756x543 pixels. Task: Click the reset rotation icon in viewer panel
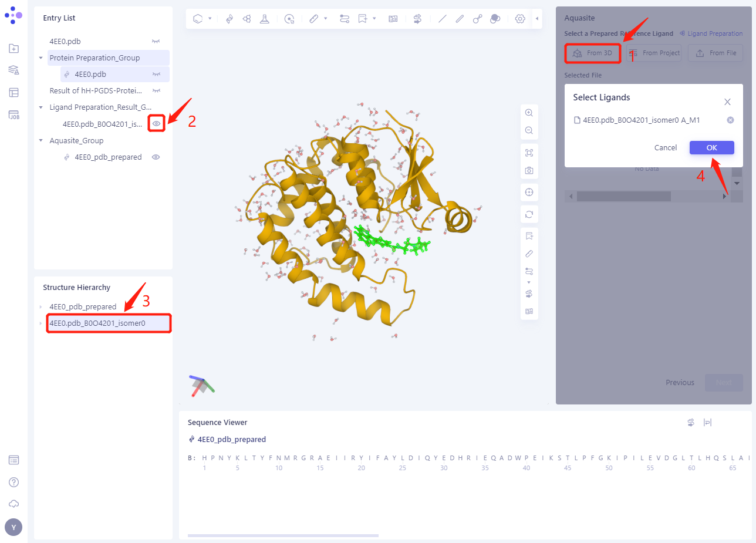coord(529,214)
